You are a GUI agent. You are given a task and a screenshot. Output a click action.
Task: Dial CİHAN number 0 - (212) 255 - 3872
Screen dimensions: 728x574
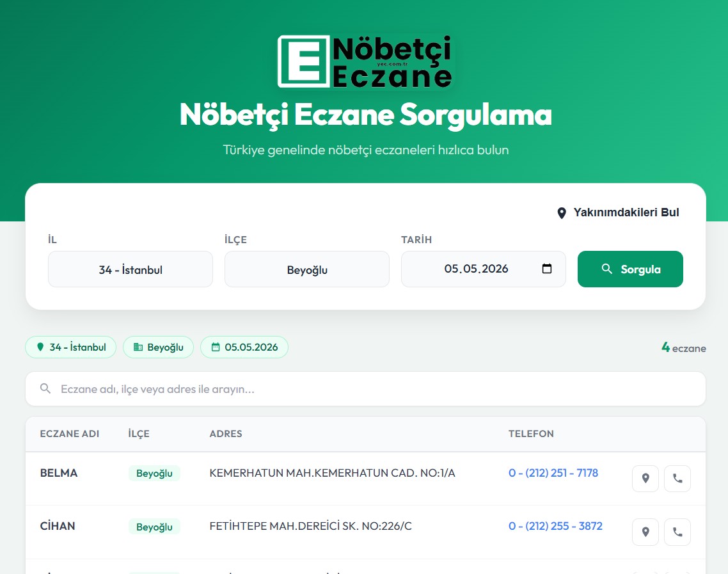click(x=555, y=526)
